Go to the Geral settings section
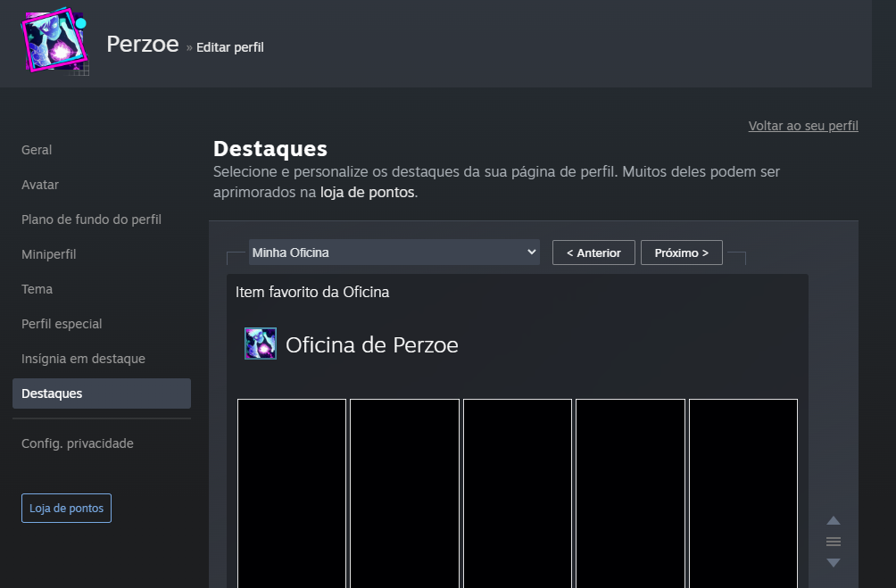The height and width of the screenshot is (588, 896). click(x=37, y=150)
